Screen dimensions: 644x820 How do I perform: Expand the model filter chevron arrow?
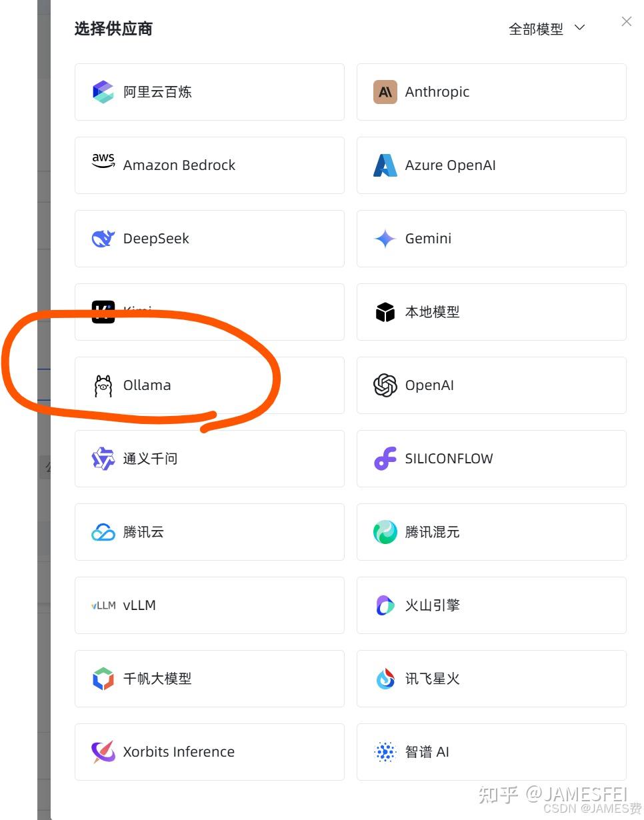[579, 28]
